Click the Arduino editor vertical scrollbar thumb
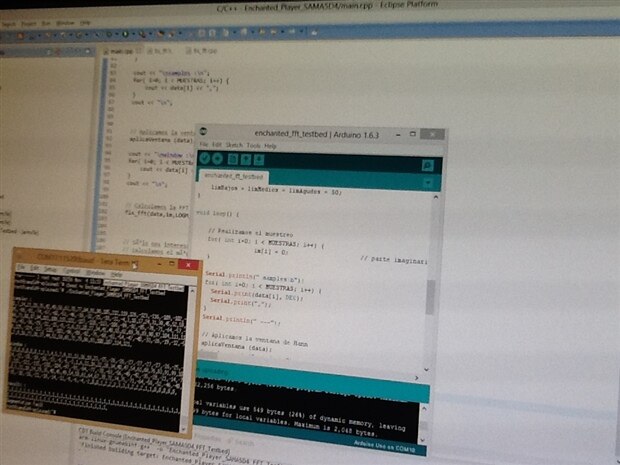Screen dimensions: 620x465 pos(430,297)
